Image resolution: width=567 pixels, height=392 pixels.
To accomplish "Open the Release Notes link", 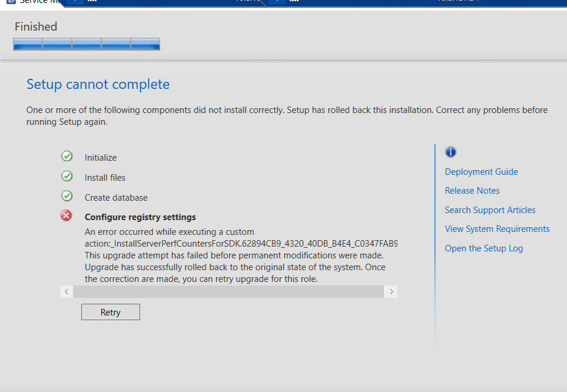I will point(472,191).
